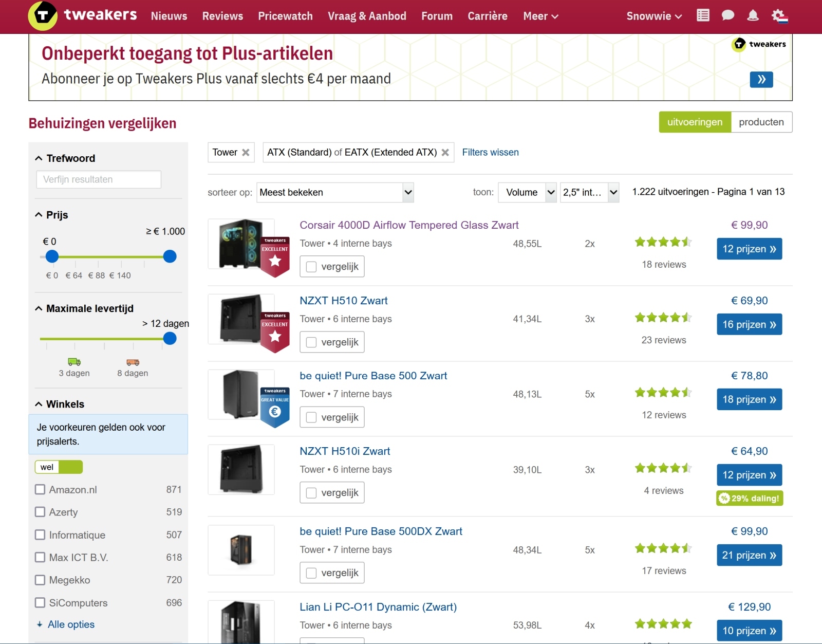This screenshot has width=822, height=644.
Task: Enable the Amazon.nl shop filter
Action: (40, 489)
